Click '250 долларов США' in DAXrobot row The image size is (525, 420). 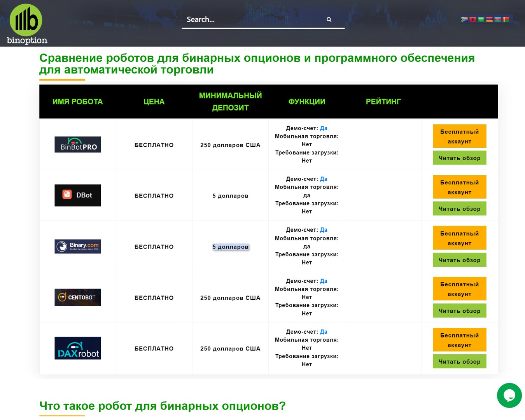pyautogui.click(x=230, y=348)
